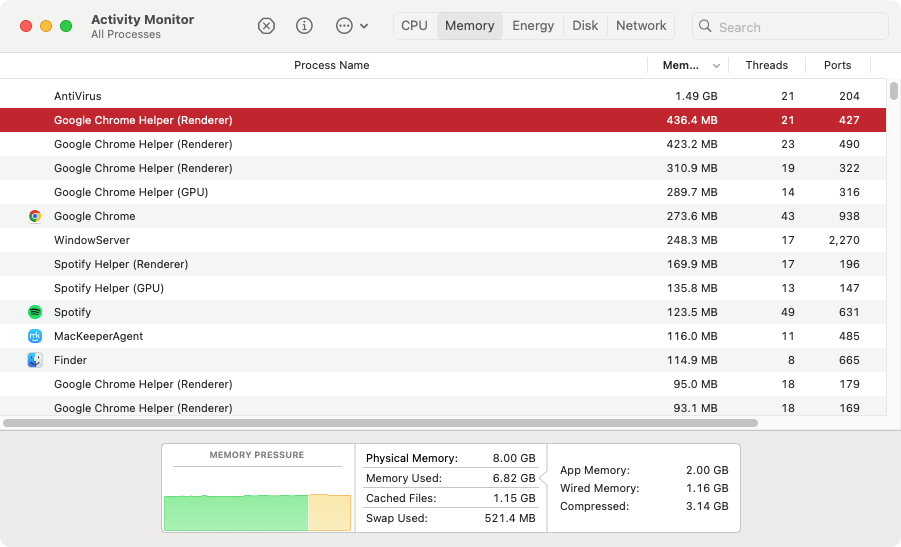Screen dimensions: 901x547
Task: Click the 2,270 ports value for WindowServer
Action: (x=844, y=240)
